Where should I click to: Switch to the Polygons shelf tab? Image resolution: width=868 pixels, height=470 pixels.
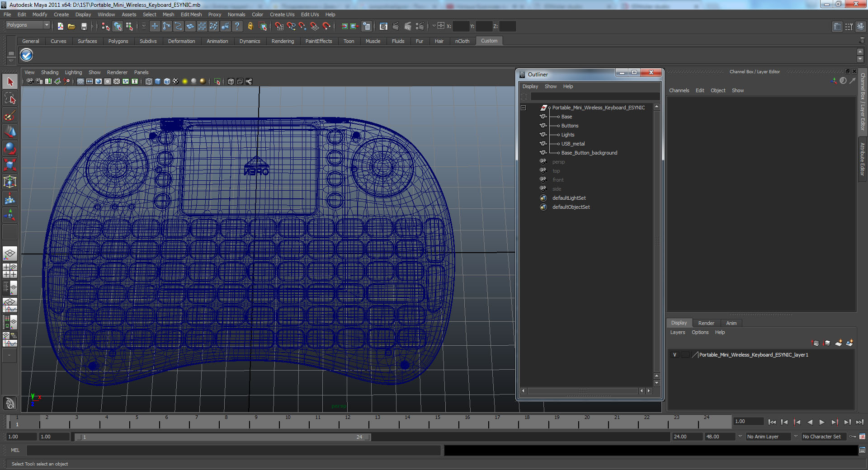(x=118, y=41)
